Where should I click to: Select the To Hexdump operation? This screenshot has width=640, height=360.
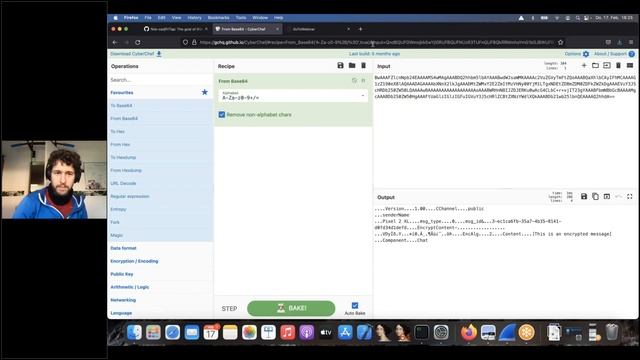(160, 158)
